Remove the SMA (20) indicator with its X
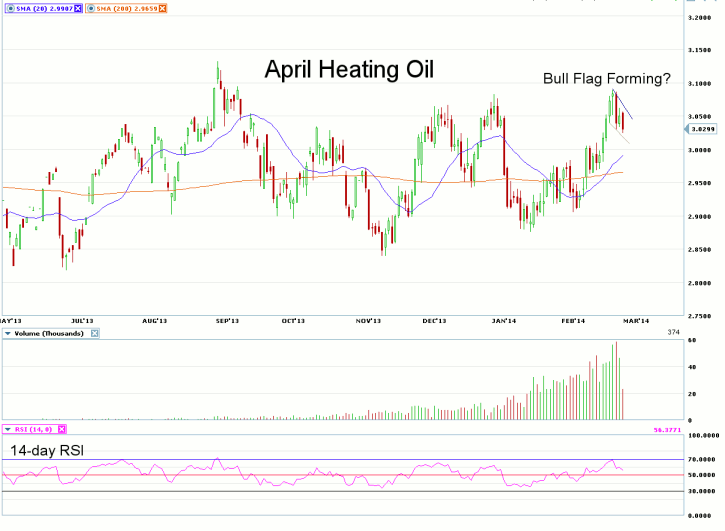The height and width of the screenshot is (531, 725). pos(79,8)
